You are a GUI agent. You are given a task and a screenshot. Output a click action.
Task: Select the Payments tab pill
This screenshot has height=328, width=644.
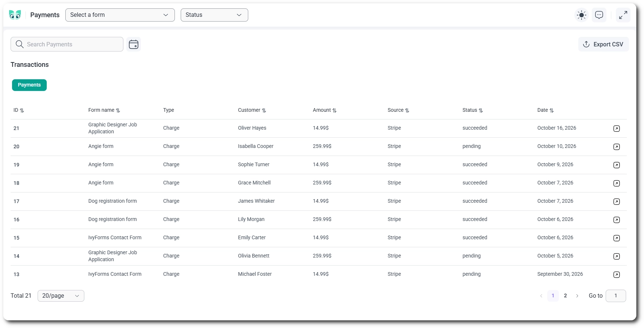point(29,85)
